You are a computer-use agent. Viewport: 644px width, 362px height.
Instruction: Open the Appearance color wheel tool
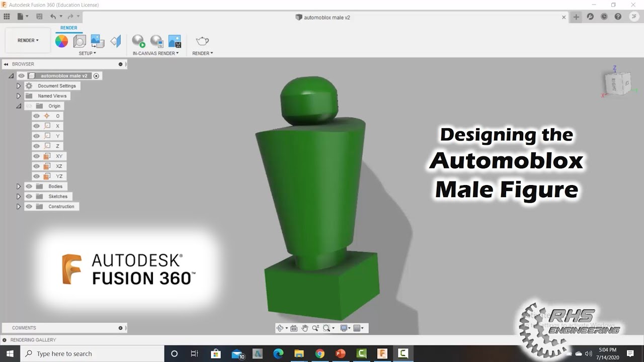(x=61, y=41)
